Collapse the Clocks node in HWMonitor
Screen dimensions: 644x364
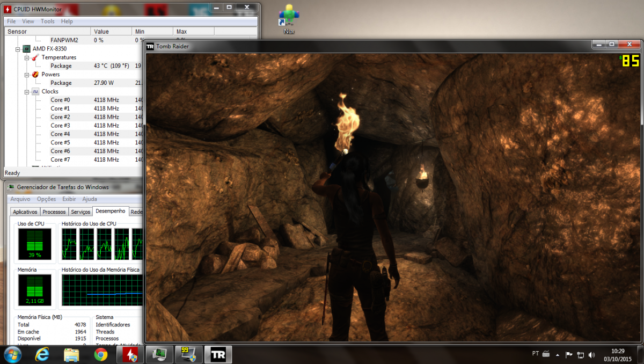[26, 92]
